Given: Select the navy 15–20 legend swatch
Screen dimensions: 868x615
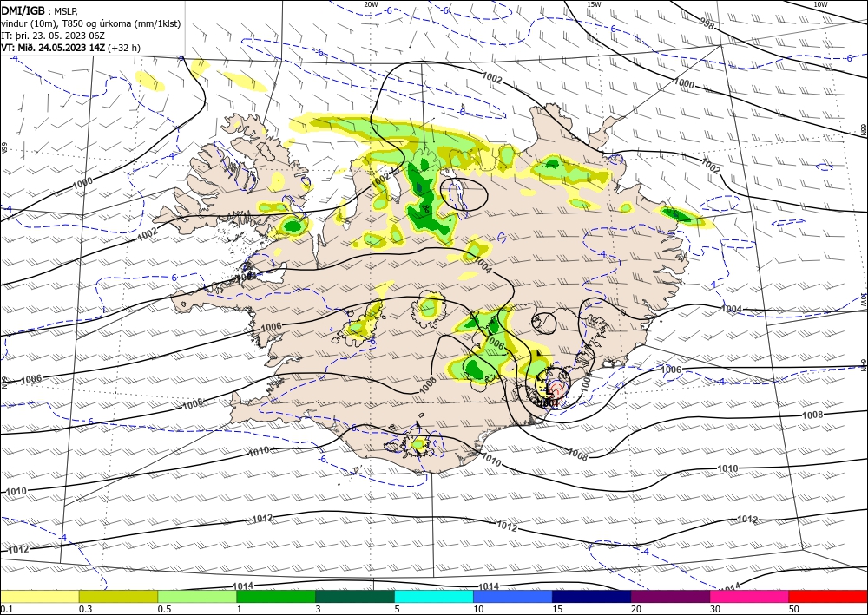Looking at the screenshot, I should tap(592, 596).
